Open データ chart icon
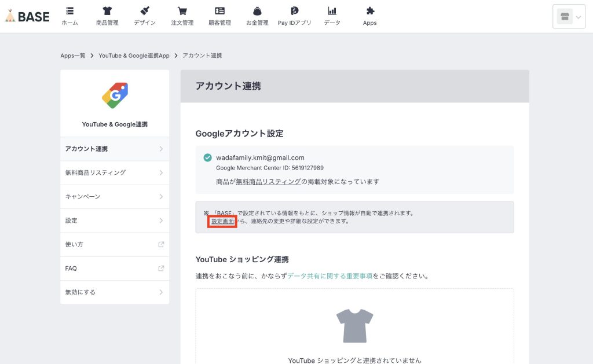The width and height of the screenshot is (593, 364). (x=332, y=10)
